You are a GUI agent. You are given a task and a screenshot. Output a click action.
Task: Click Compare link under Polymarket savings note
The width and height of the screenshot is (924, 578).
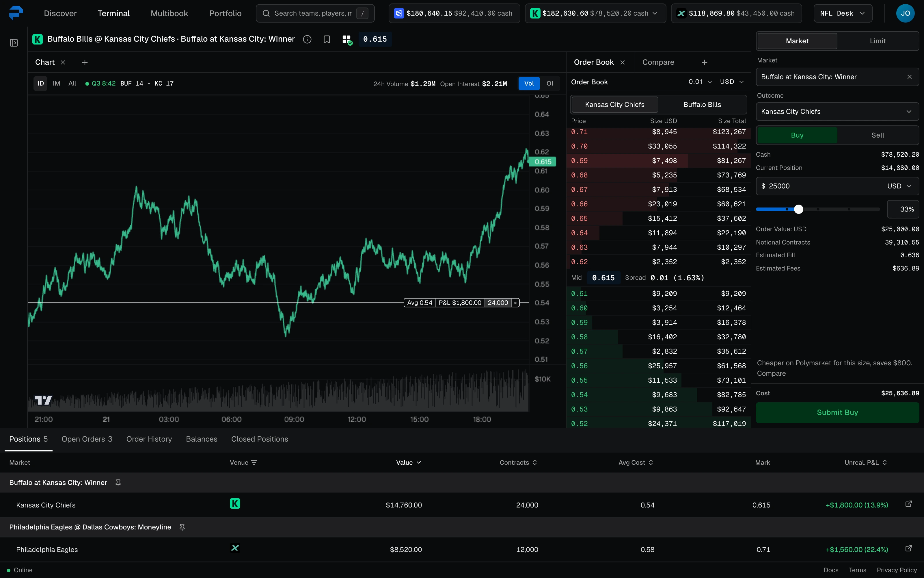click(x=771, y=373)
